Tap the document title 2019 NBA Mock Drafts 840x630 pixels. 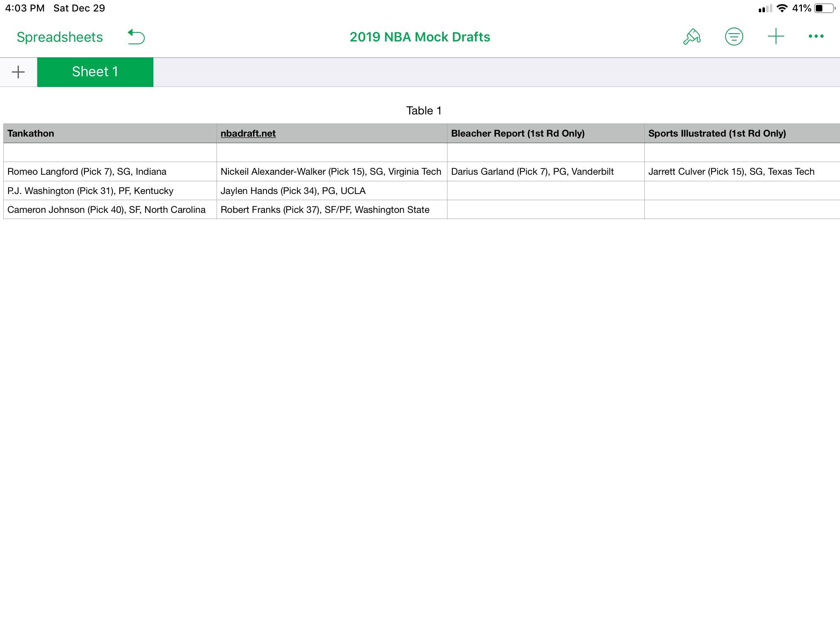coord(420,37)
